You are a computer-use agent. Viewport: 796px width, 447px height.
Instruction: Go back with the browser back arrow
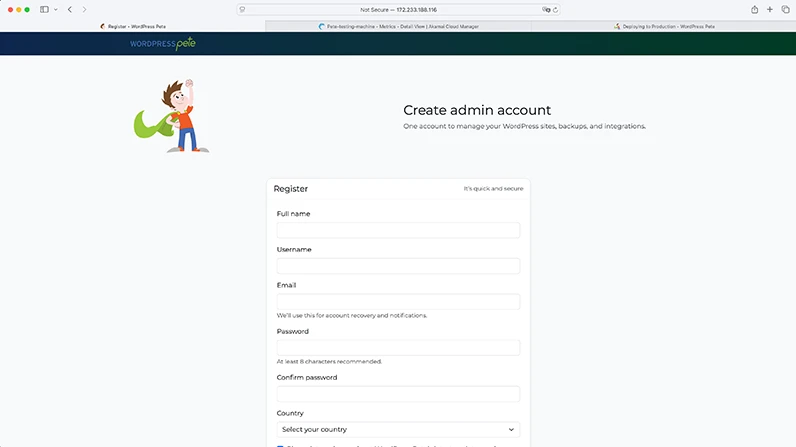click(70, 9)
